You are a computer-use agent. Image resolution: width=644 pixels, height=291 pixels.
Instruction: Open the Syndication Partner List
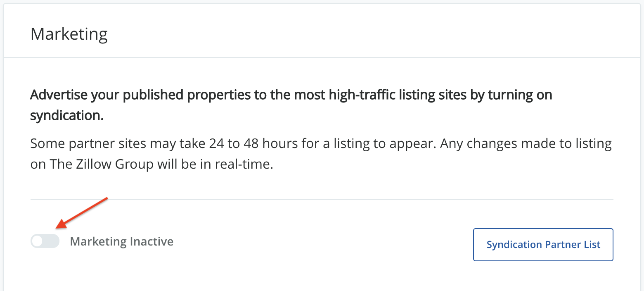click(543, 245)
